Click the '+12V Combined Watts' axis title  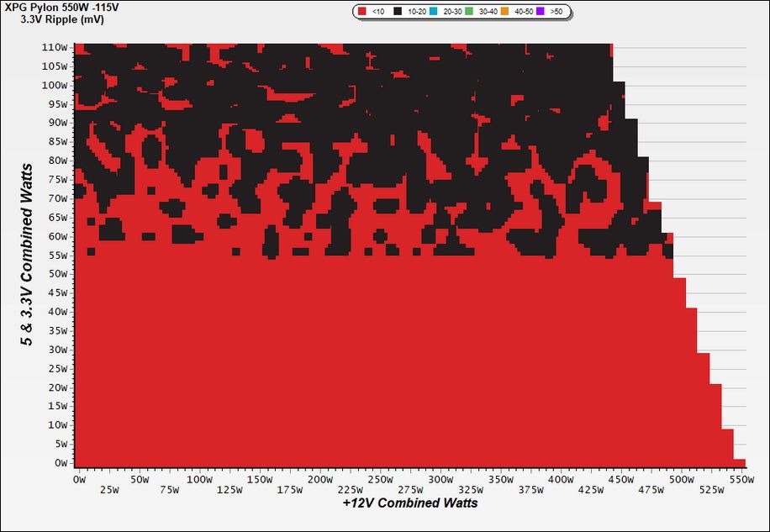(x=410, y=503)
